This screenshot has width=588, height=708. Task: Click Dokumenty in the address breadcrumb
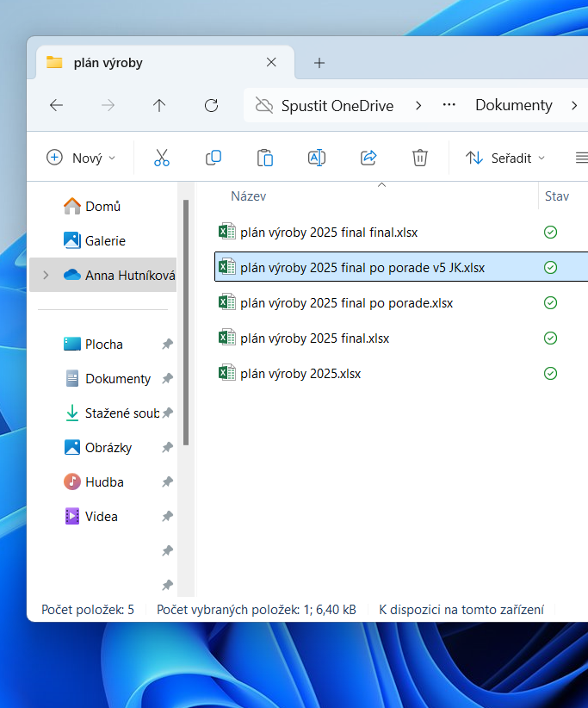(513, 105)
